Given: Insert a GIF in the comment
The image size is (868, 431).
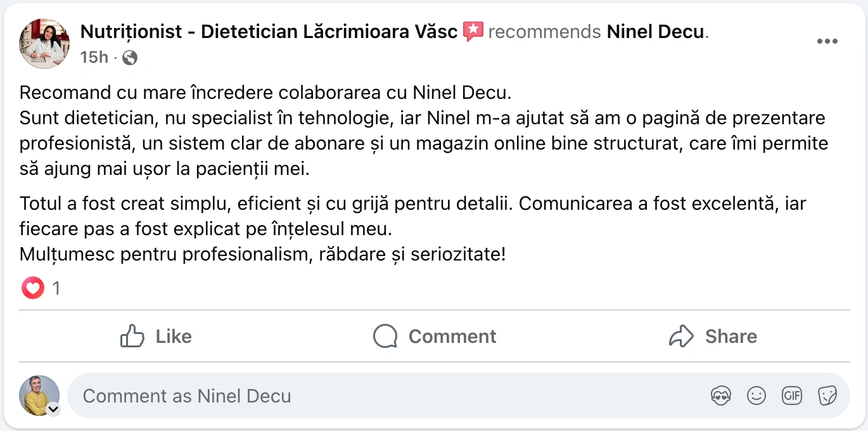Looking at the screenshot, I should pos(792,396).
